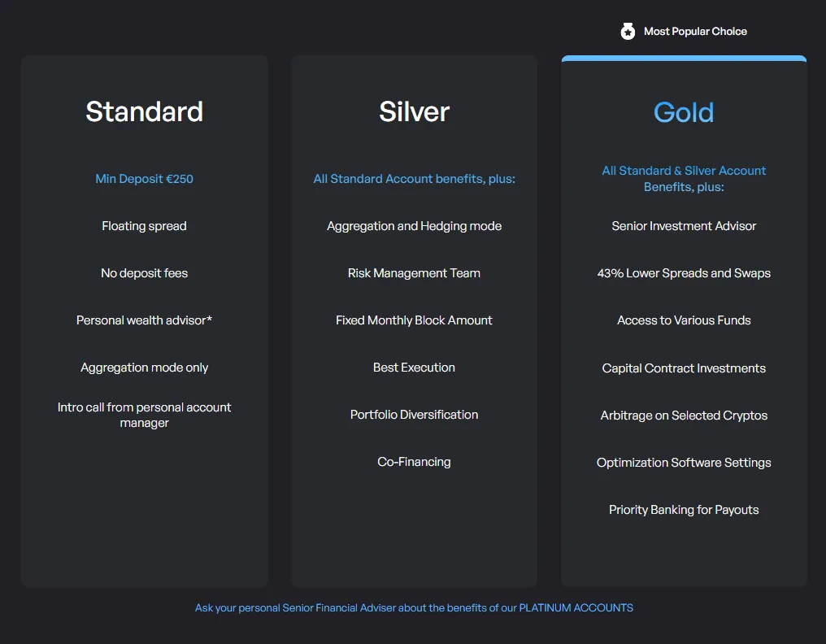Click Arbitrage on Selected Cryptos
The width and height of the screenshot is (826, 644).
pyautogui.click(x=684, y=416)
